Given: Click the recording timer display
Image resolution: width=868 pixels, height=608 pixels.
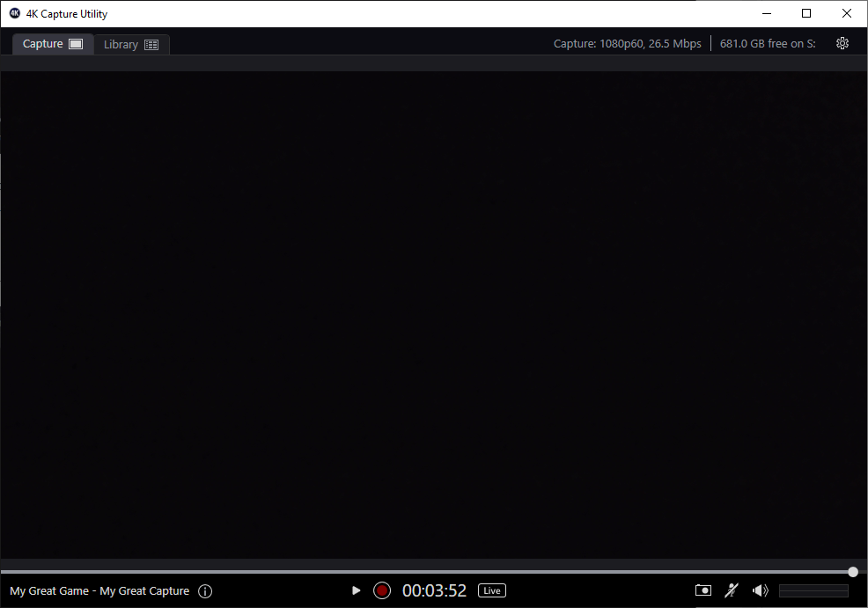Looking at the screenshot, I should click(434, 590).
